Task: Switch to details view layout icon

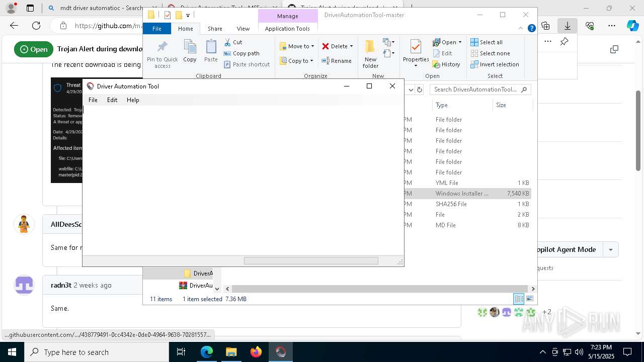Action: pos(519,299)
